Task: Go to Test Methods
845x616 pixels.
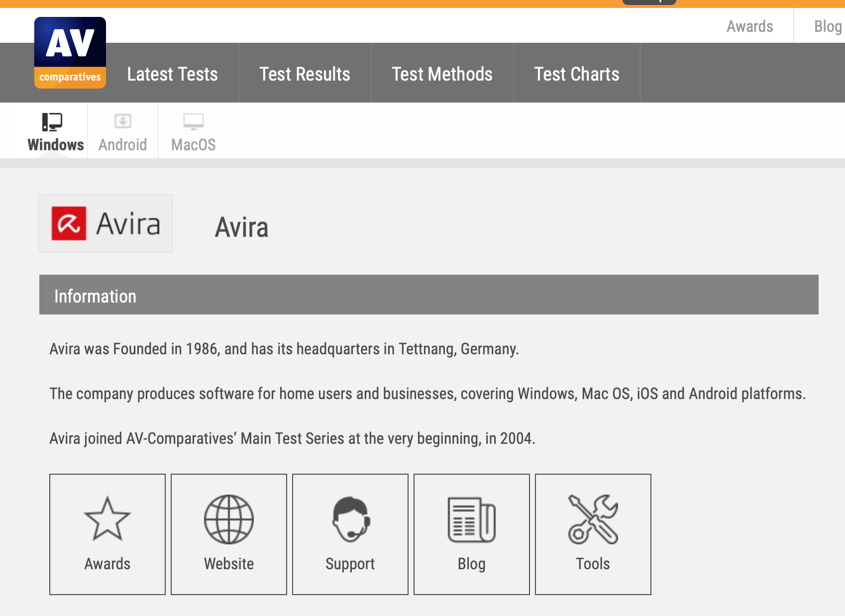Action: tap(442, 74)
